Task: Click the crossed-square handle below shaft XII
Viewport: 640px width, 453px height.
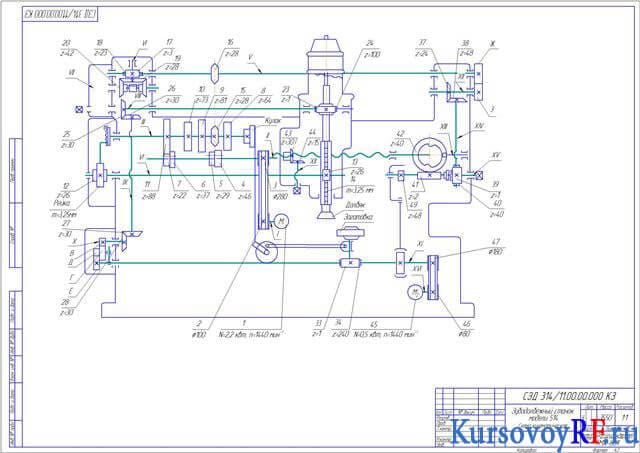Action: 297,190
